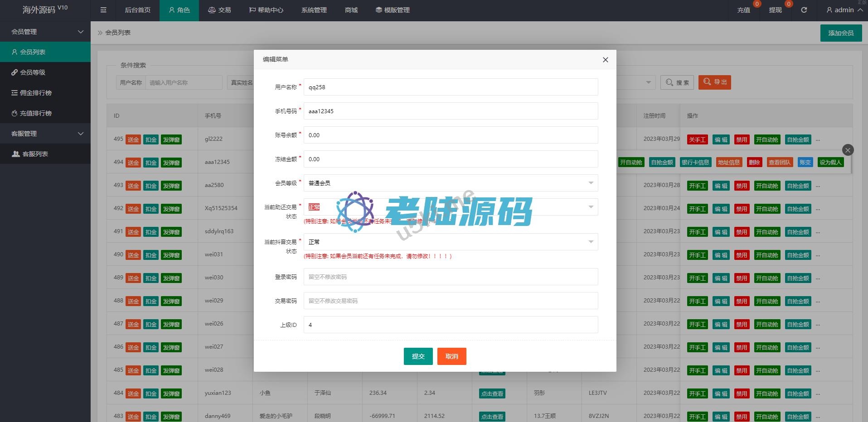The height and width of the screenshot is (422, 868).
Task: Switch to the 交易 top tab
Action: point(219,10)
